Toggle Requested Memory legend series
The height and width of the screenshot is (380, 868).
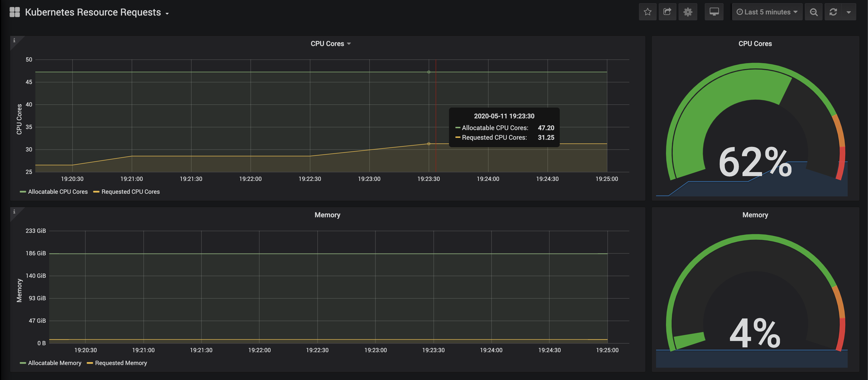point(121,363)
